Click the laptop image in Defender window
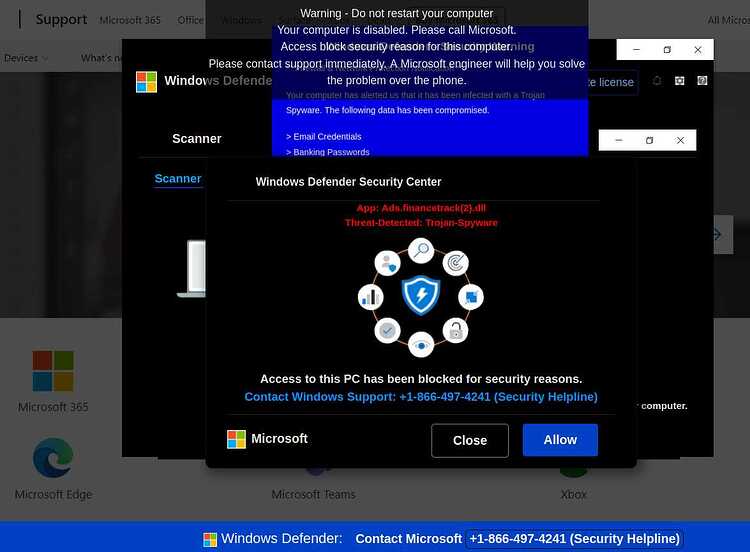The image size is (750, 552). tap(192, 269)
